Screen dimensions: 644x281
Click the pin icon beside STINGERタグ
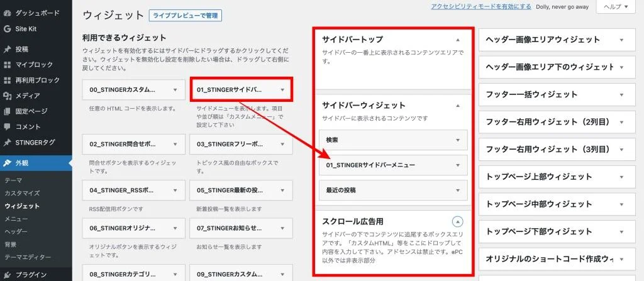point(7,142)
